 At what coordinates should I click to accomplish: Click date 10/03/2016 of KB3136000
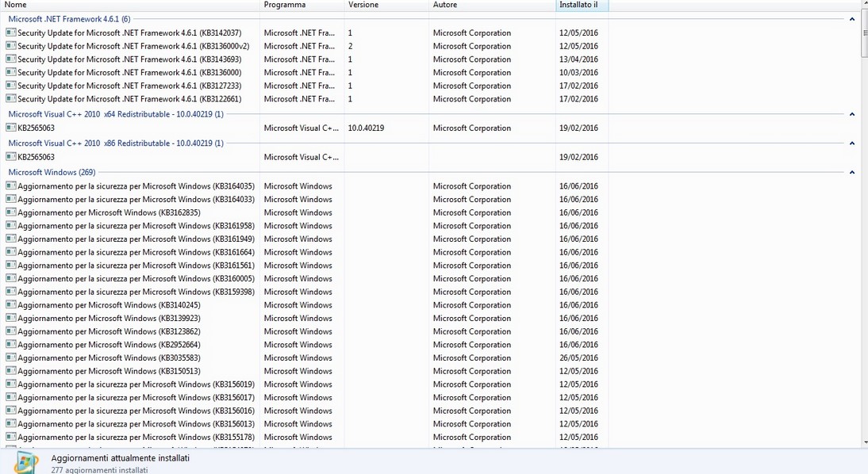coord(578,72)
